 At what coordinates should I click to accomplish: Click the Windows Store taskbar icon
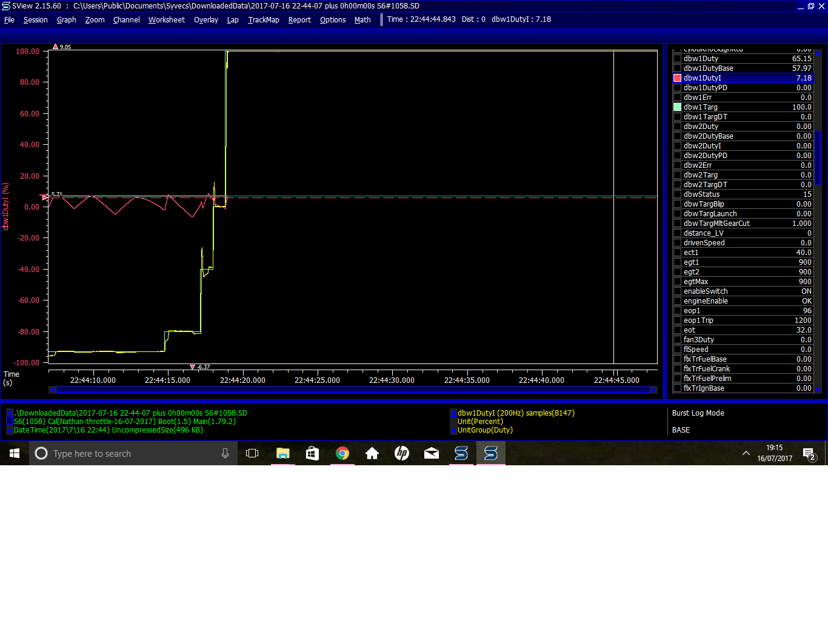tap(313, 453)
